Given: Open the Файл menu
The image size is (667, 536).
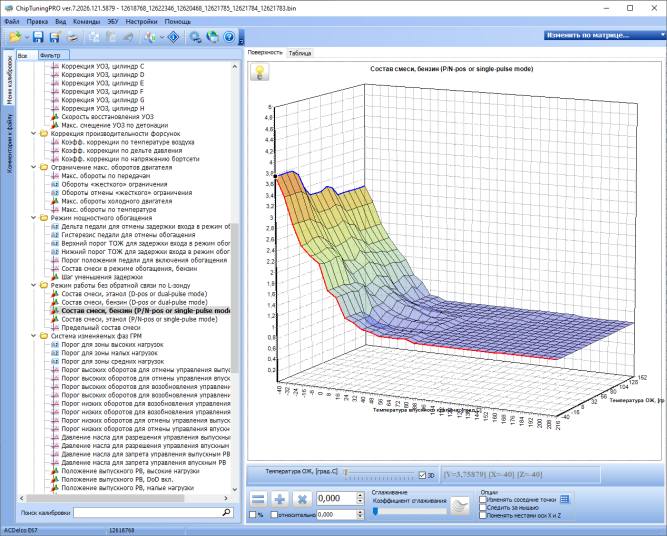Looking at the screenshot, I should [11, 21].
